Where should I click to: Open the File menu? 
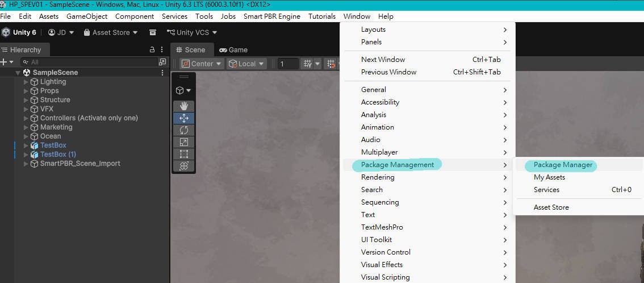5,16
